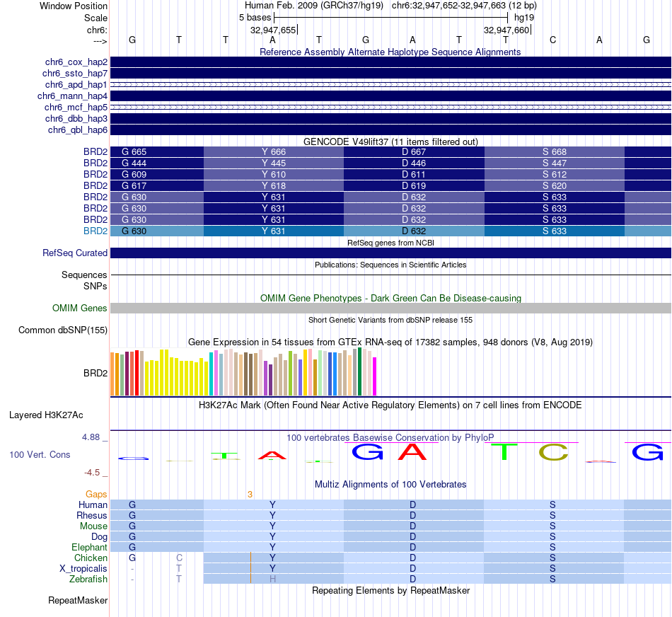
Task: Click the large green T in PhyloP track
Action: (x=504, y=452)
